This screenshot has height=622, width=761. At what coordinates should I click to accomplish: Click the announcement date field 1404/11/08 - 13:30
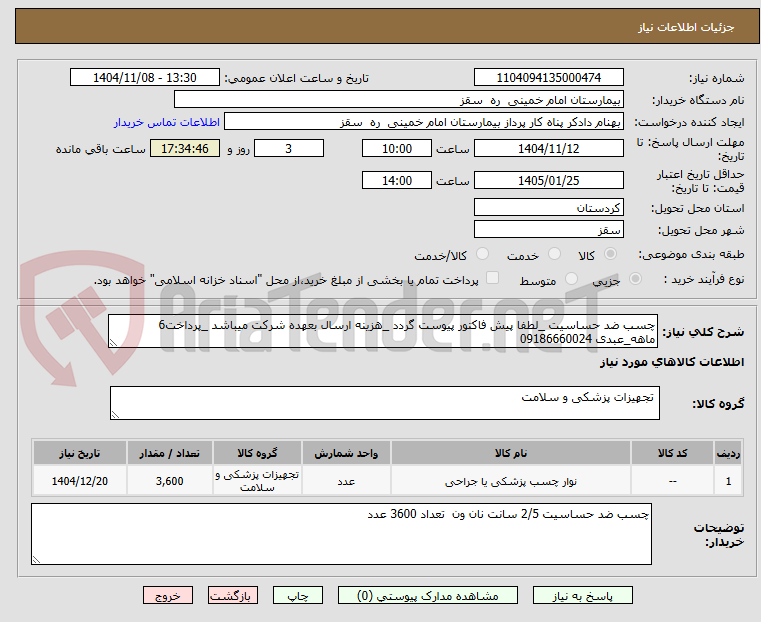pyautogui.click(x=145, y=78)
